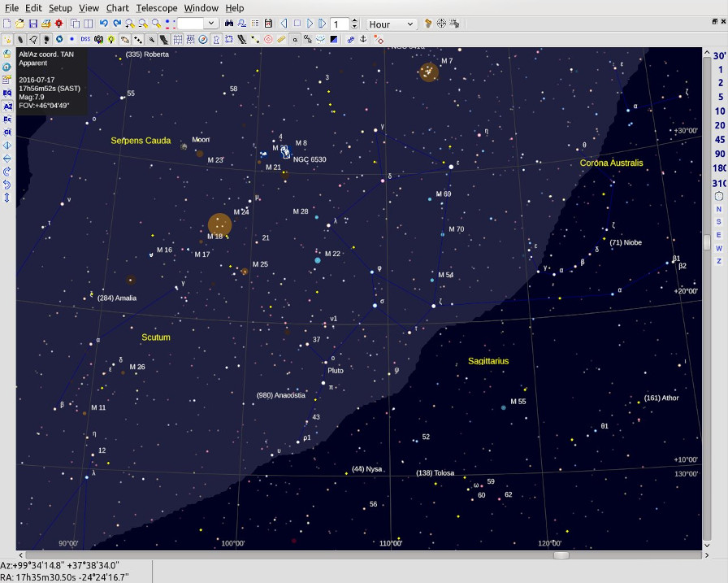Open the calendar tool icon

pos(268,24)
